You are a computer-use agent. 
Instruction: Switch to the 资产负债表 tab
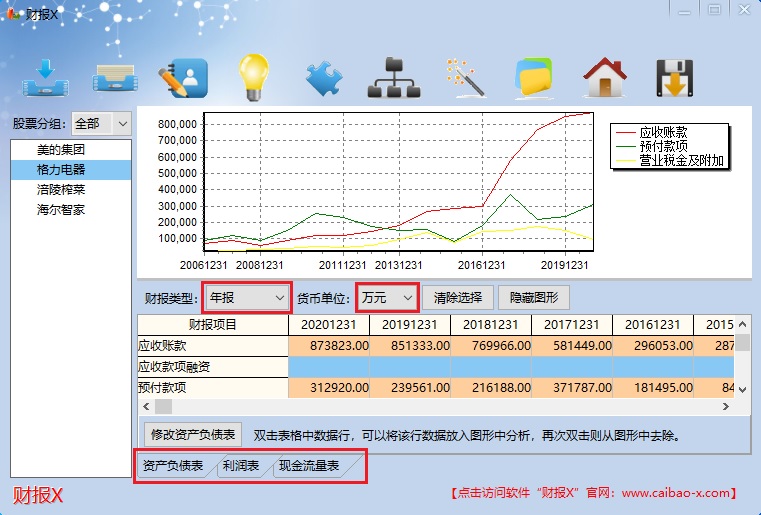[x=173, y=466]
